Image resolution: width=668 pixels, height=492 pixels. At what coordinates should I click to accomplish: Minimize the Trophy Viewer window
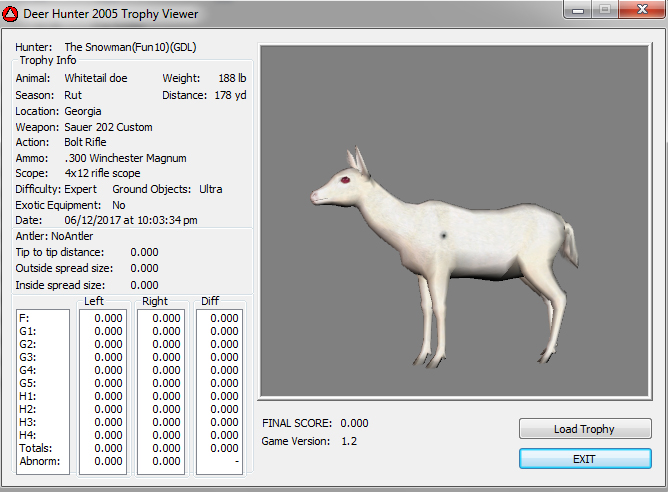[x=577, y=11]
